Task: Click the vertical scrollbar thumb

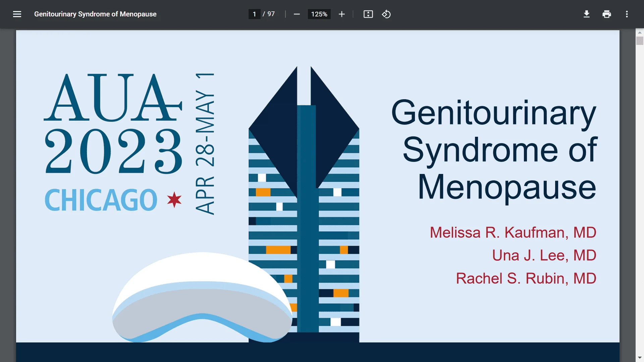Action: click(640, 41)
